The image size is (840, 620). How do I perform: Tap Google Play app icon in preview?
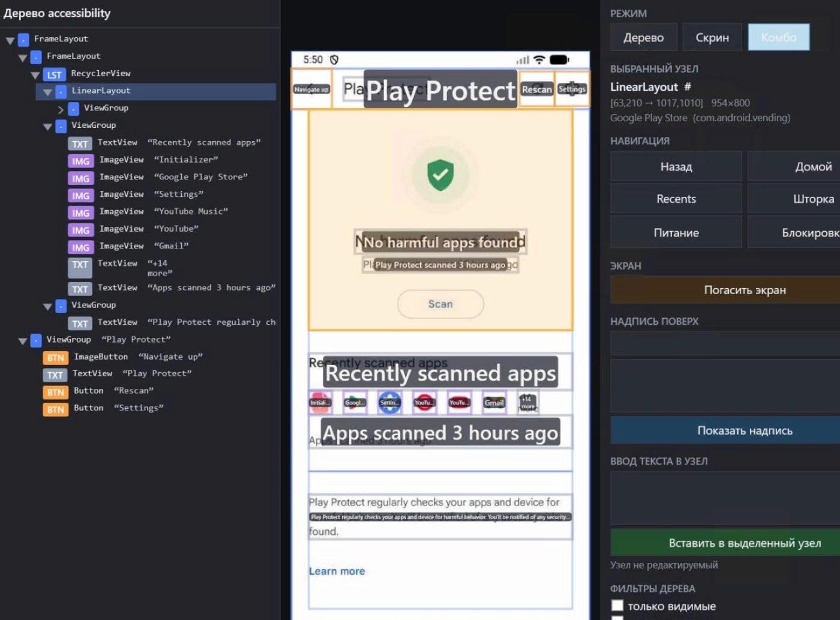point(355,403)
